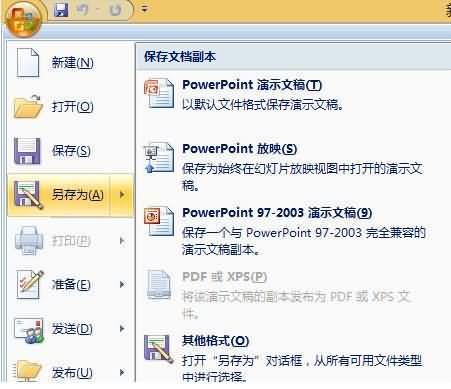Click the PowerPoint 放映 slideshow icon
Viewport: 451px width, 389px height.
[159, 157]
